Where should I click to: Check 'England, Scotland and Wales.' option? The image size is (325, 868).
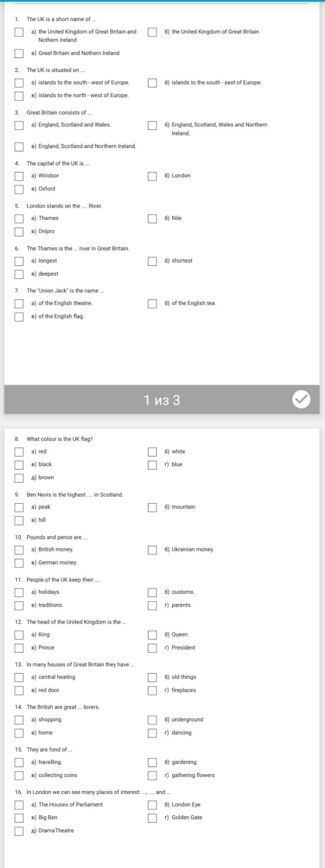19,125
